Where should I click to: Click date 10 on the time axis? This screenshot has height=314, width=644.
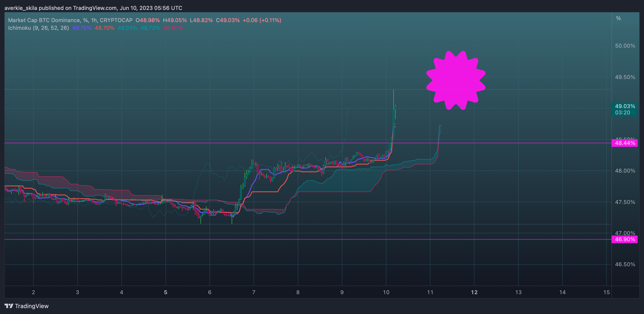coord(386,292)
